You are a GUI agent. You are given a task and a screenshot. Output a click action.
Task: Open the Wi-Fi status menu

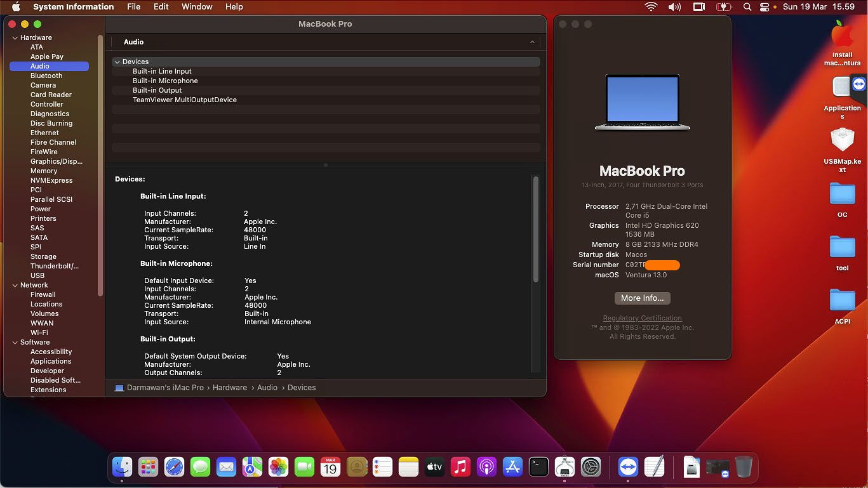651,7
